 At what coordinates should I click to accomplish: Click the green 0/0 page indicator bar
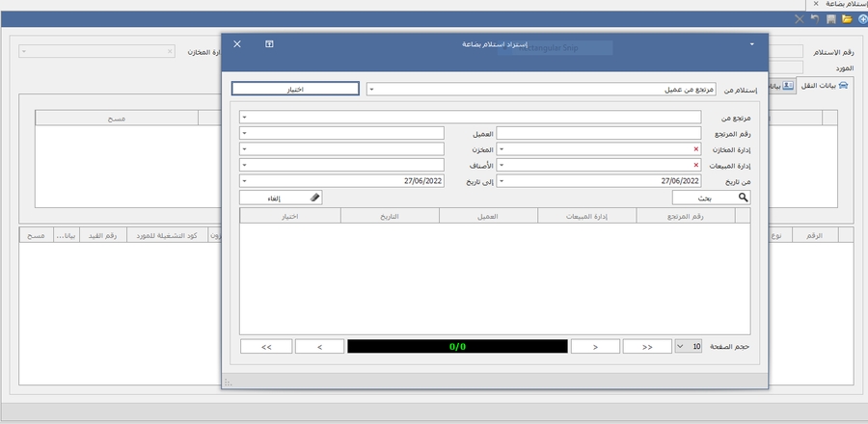coord(457,346)
